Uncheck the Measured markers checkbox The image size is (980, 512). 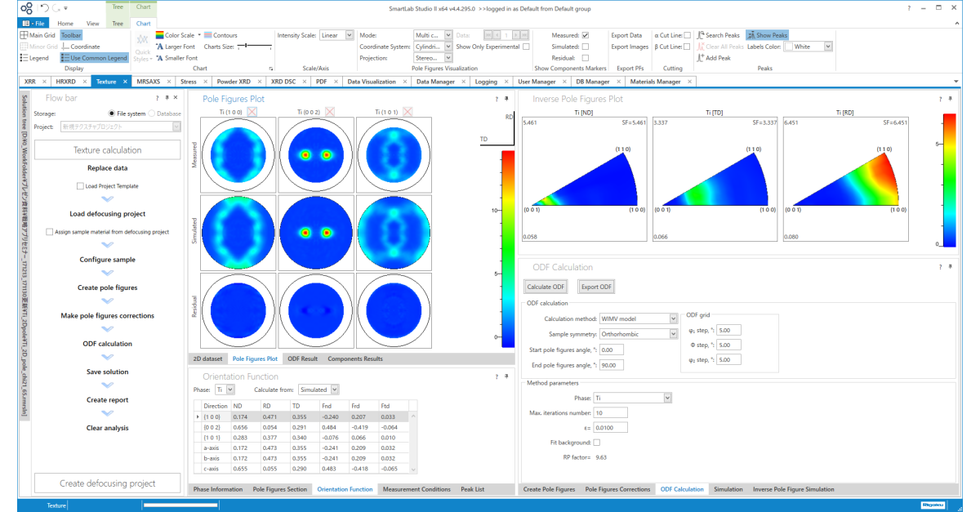click(585, 35)
